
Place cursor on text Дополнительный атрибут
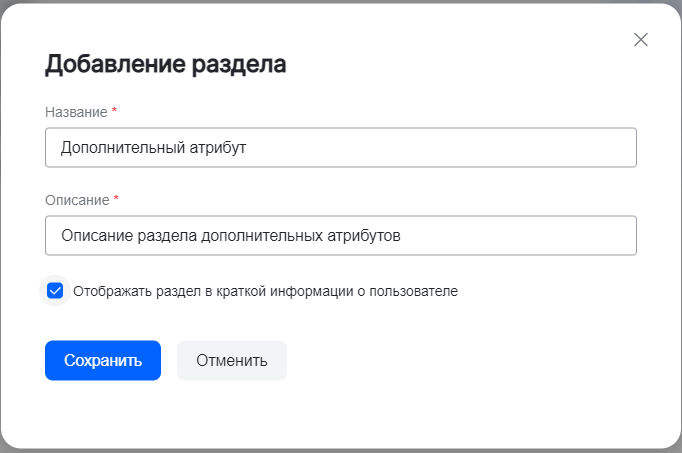point(153,148)
